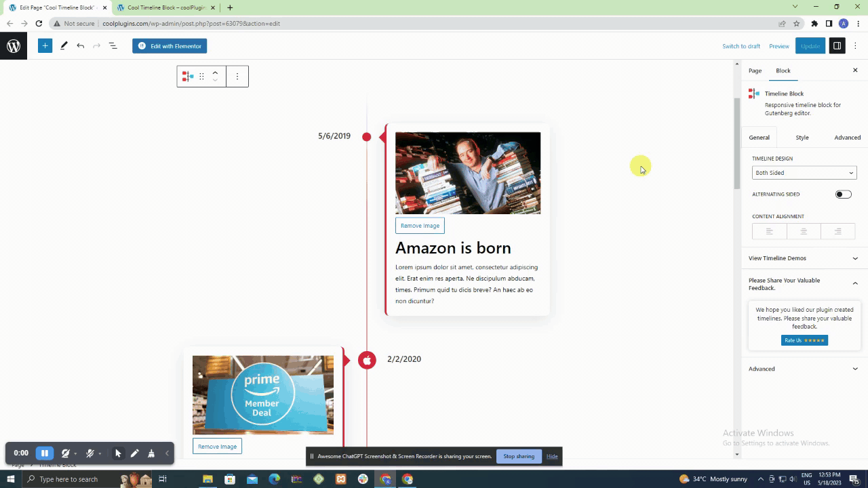Click the Stop sharing button
868x488 pixels.
[519, 456]
